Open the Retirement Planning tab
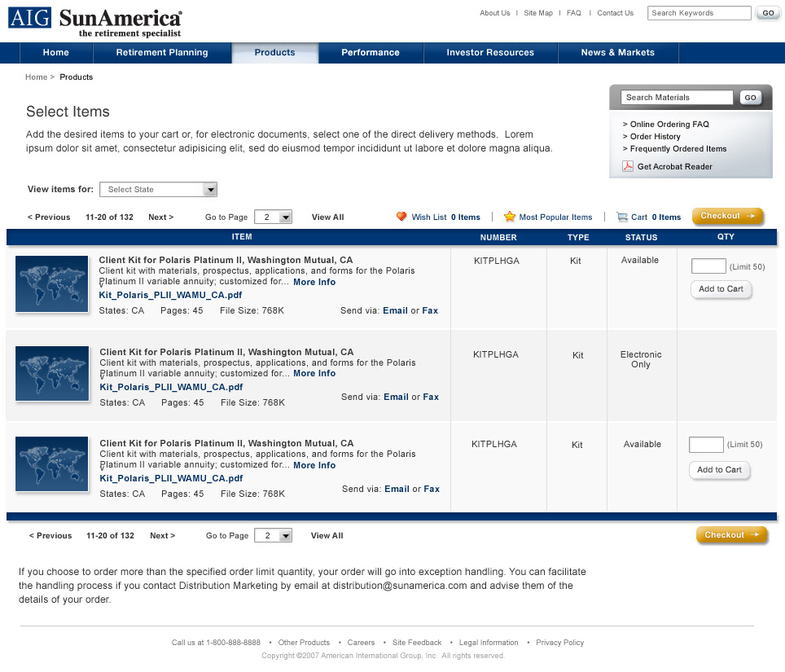This screenshot has width=785, height=672. (162, 53)
